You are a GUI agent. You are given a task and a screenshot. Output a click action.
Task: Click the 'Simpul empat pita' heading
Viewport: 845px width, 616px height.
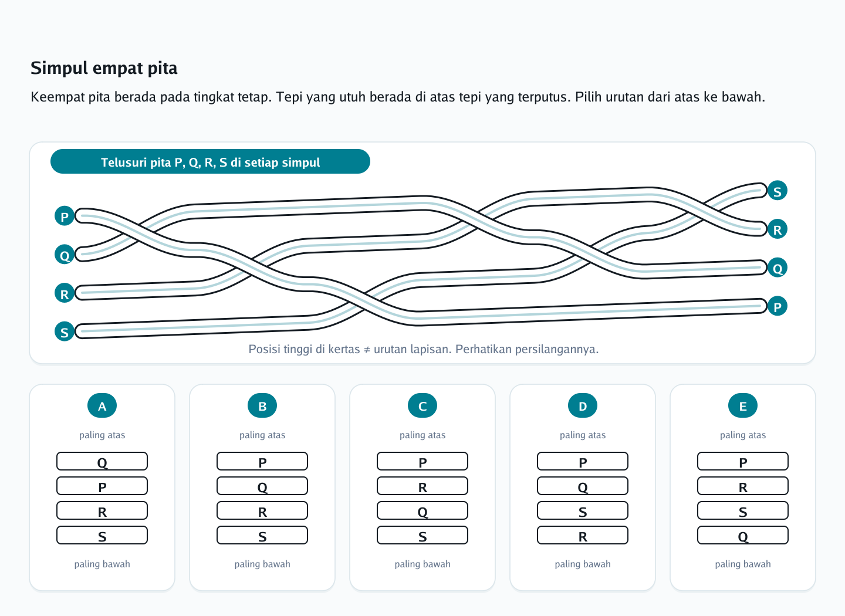point(104,68)
